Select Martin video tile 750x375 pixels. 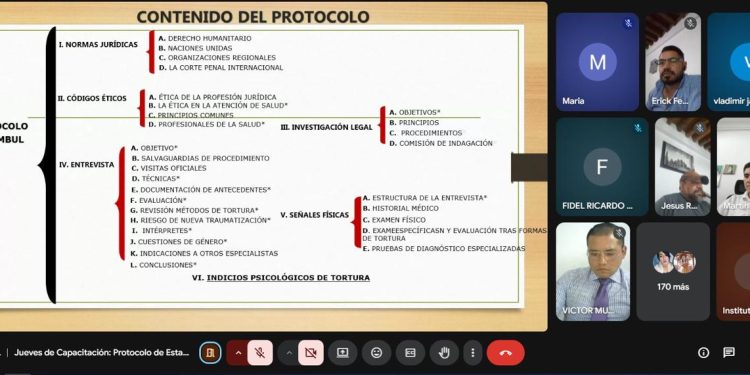pyautogui.click(x=733, y=167)
